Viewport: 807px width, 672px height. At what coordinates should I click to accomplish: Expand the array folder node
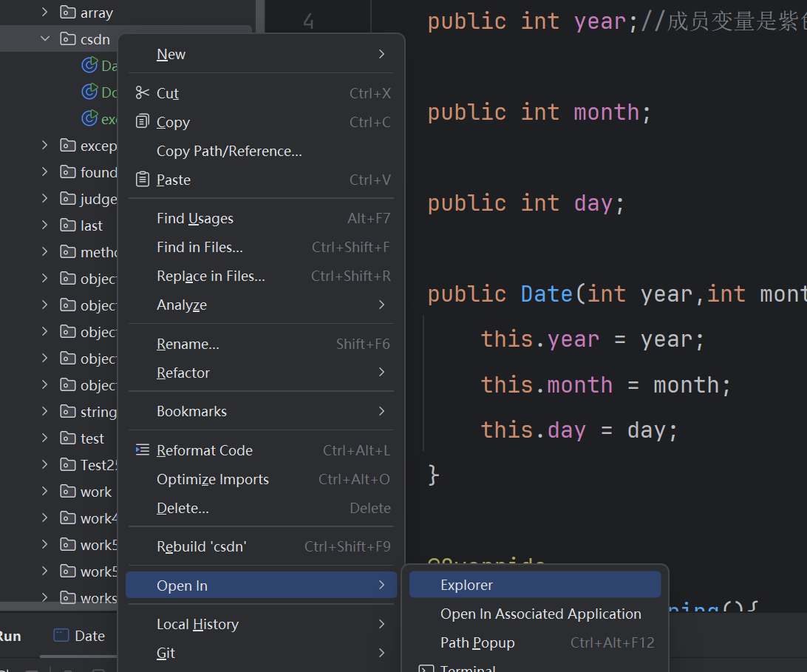(45, 12)
